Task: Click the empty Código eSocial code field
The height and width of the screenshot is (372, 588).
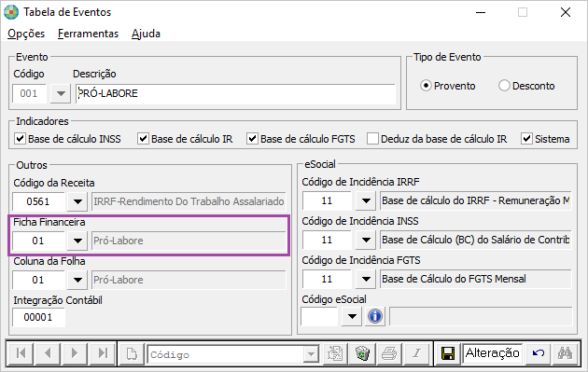Action: click(319, 317)
